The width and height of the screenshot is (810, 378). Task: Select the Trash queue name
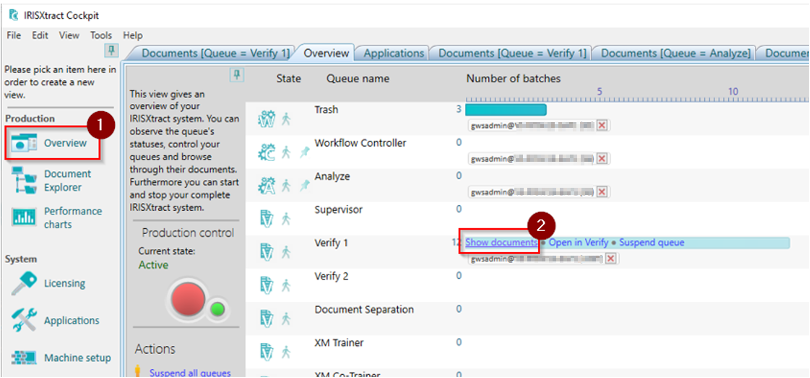coord(326,109)
